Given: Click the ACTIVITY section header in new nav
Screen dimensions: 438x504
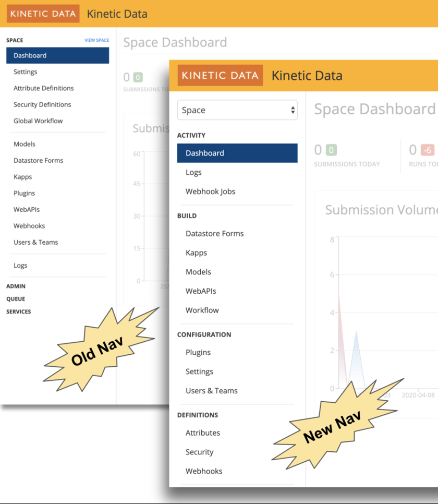Looking at the screenshot, I should [191, 135].
